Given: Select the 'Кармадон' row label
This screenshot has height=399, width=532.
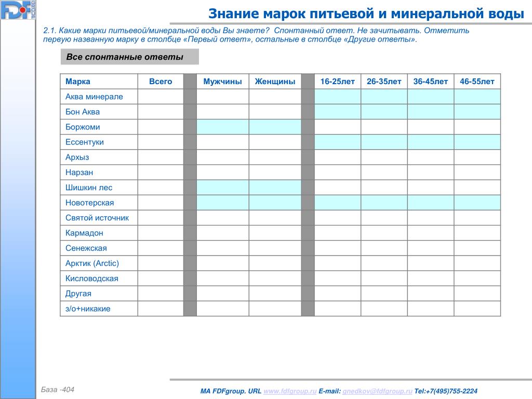Looking at the screenshot, I should (84, 233).
